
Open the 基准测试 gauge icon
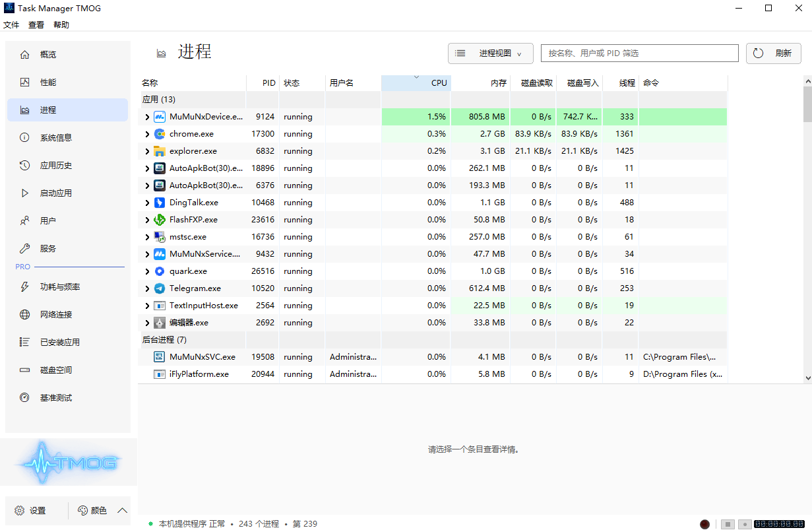25,398
